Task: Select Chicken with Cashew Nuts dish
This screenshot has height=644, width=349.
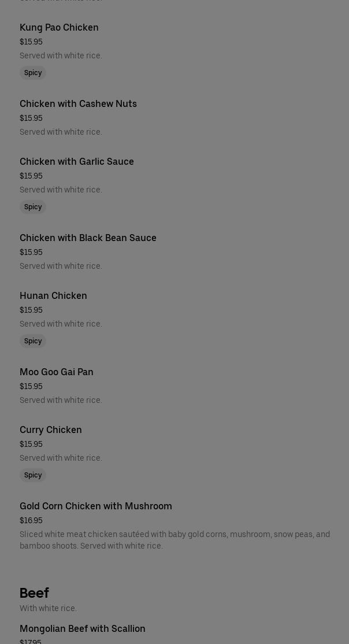Action: click(x=78, y=104)
